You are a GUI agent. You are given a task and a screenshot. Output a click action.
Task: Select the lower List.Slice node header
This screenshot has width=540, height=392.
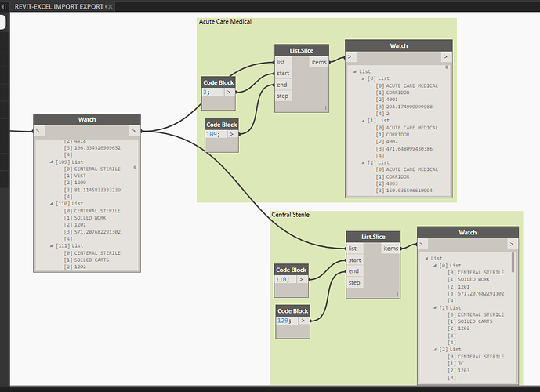pyautogui.click(x=373, y=236)
